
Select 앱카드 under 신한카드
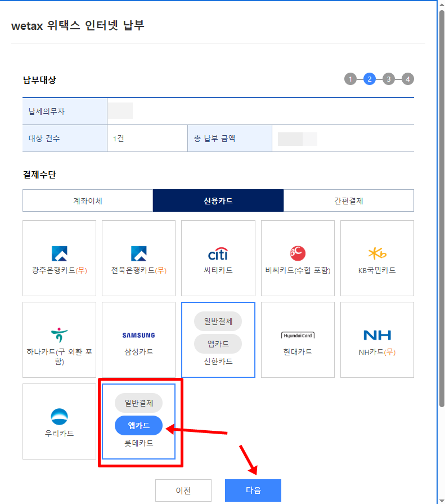(218, 344)
